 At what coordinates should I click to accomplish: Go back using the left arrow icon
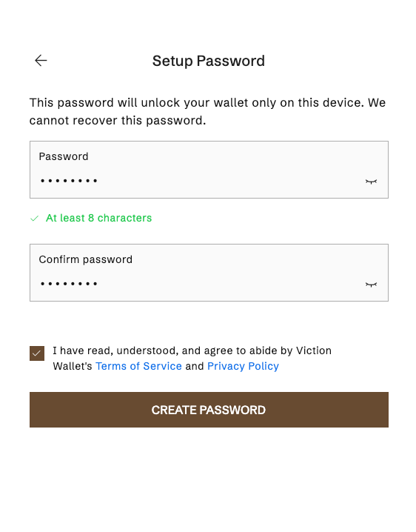coord(41,61)
